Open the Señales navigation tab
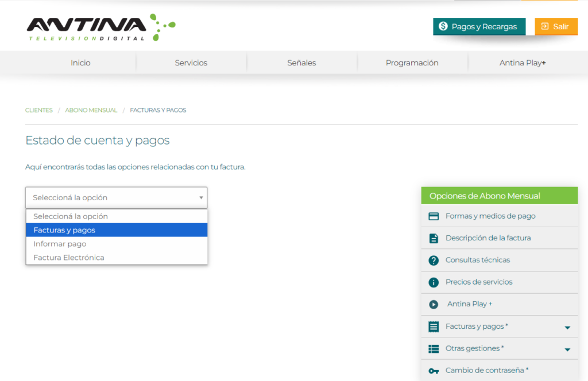Screen dimensions: 588x381 [301, 63]
